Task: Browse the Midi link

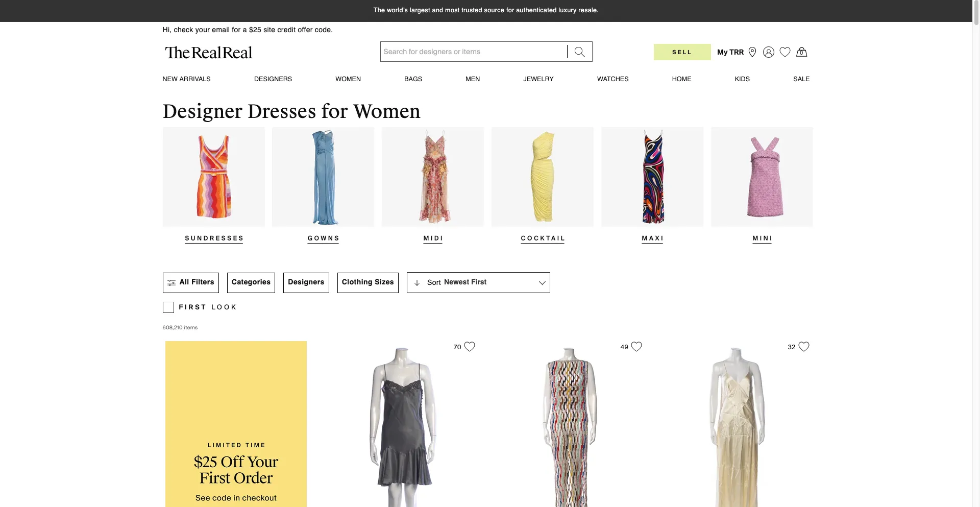Action: point(433,238)
